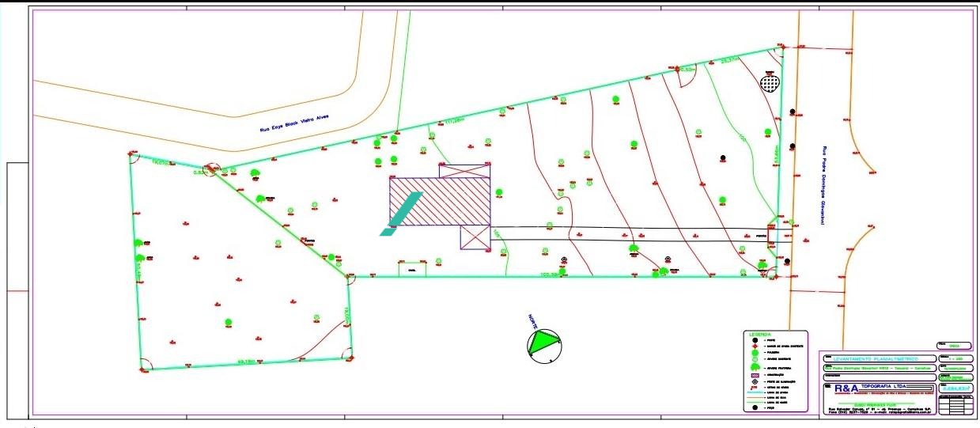Select the 111,26m dimension text
This screenshot has height=428, width=980.
pyautogui.click(x=454, y=121)
